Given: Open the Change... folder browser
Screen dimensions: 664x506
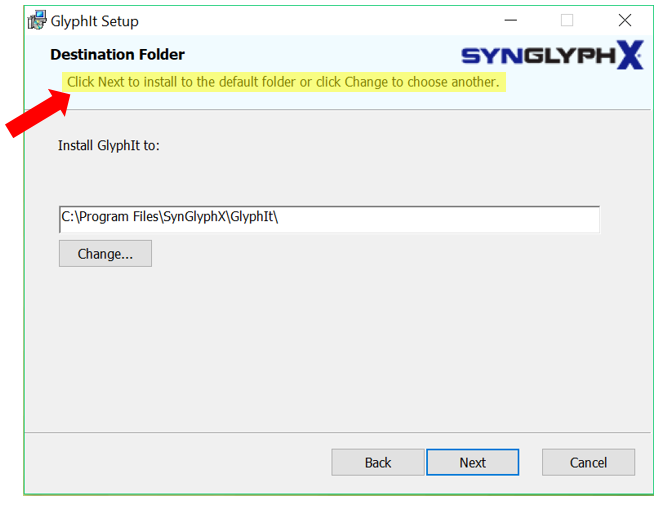Looking at the screenshot, I should click(x=105, y=254).
